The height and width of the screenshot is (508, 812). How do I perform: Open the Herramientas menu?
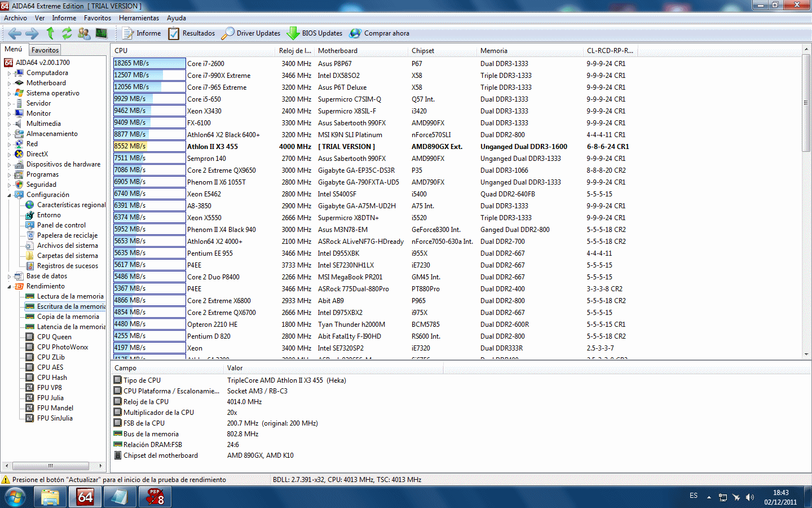(x=139, y=18)
